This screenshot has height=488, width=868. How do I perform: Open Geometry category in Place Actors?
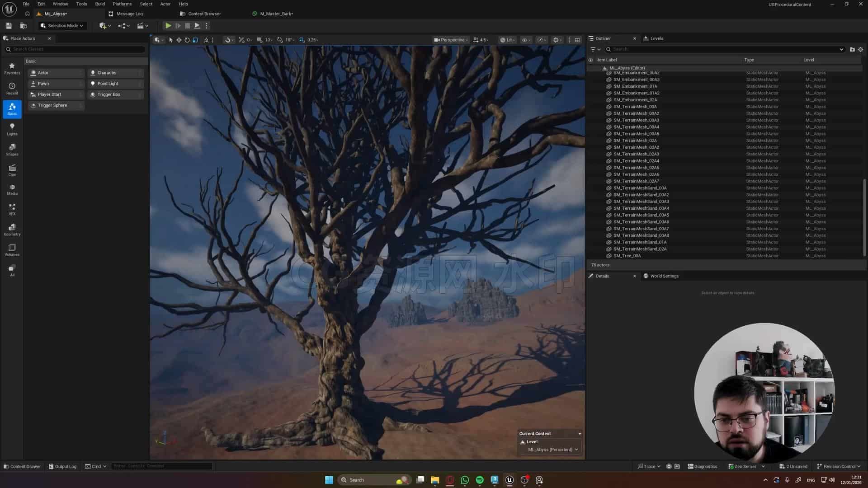(12, 230)
